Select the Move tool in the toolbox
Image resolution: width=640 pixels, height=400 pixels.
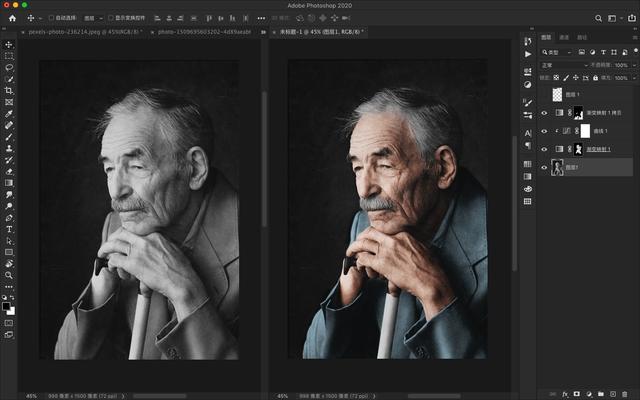[9, 44]
